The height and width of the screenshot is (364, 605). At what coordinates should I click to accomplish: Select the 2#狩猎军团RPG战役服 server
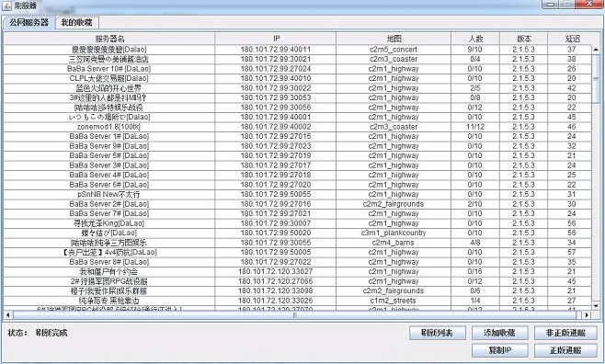[x=109, y=281]
